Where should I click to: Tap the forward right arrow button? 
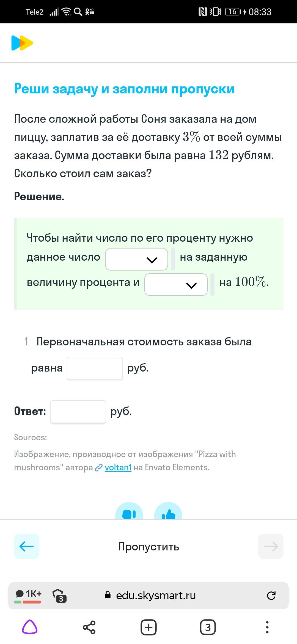[271, 546]
